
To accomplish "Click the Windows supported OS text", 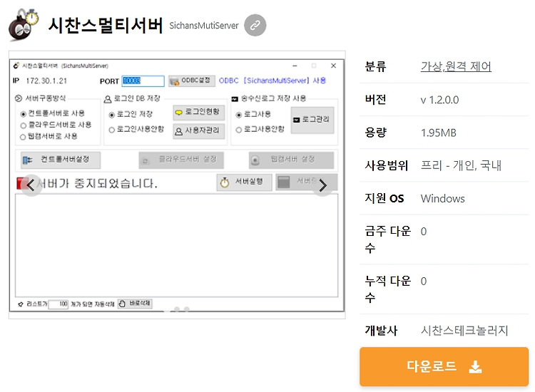I will tap(442, 199).
